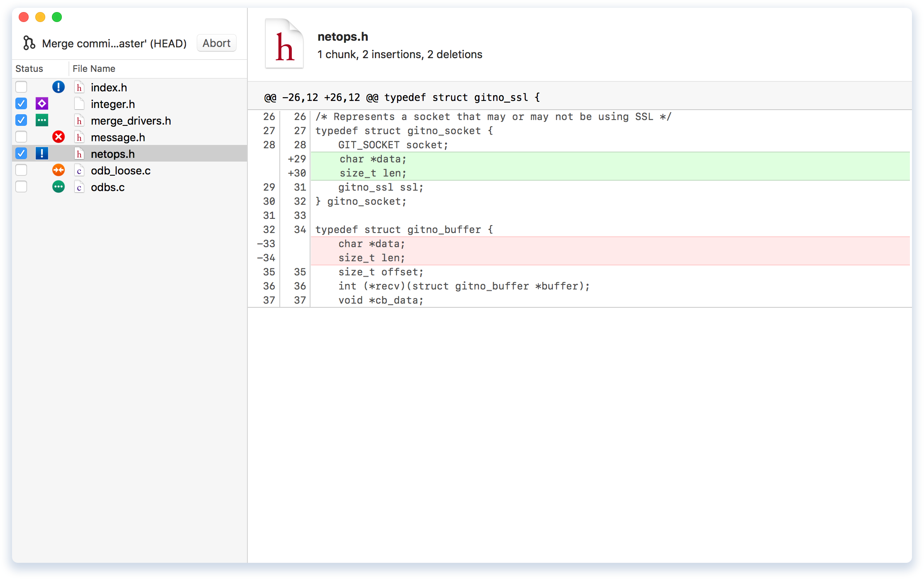Click the blue alert status icon beside index.h
Image resolution: width=924 pixels, height=579 pixels.
click(x=59, y=87)
